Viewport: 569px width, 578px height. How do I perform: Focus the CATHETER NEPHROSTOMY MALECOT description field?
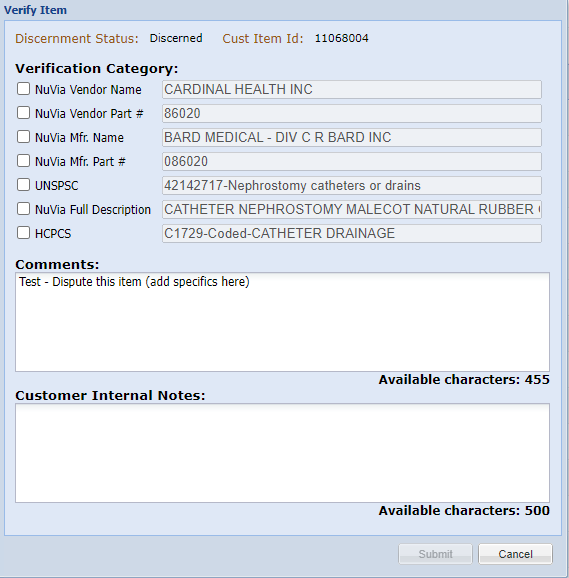click(352, 209)
